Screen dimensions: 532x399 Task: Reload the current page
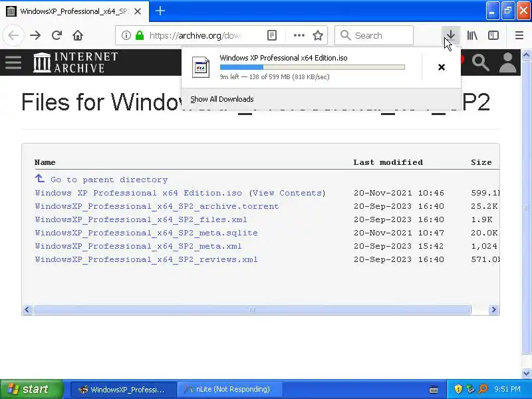tap(57, 35)
